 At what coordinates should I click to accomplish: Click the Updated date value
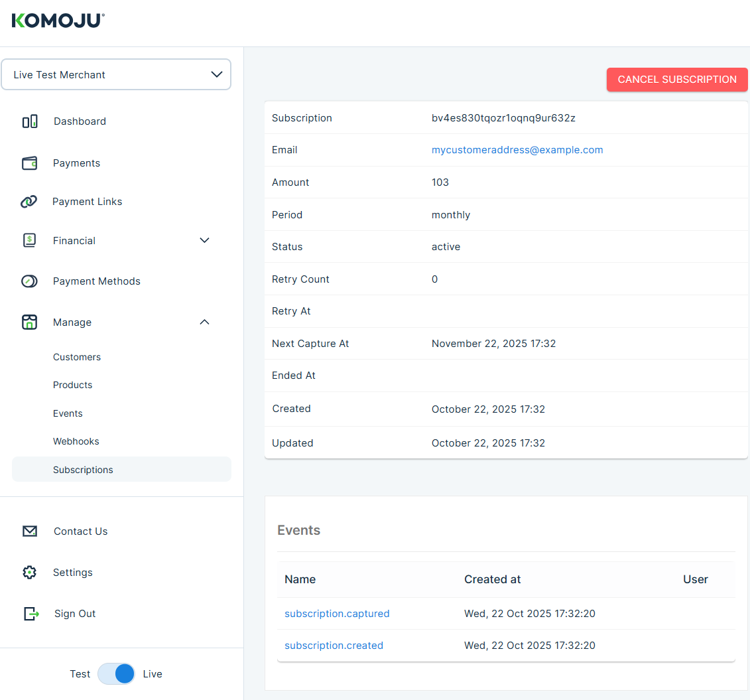488,443
